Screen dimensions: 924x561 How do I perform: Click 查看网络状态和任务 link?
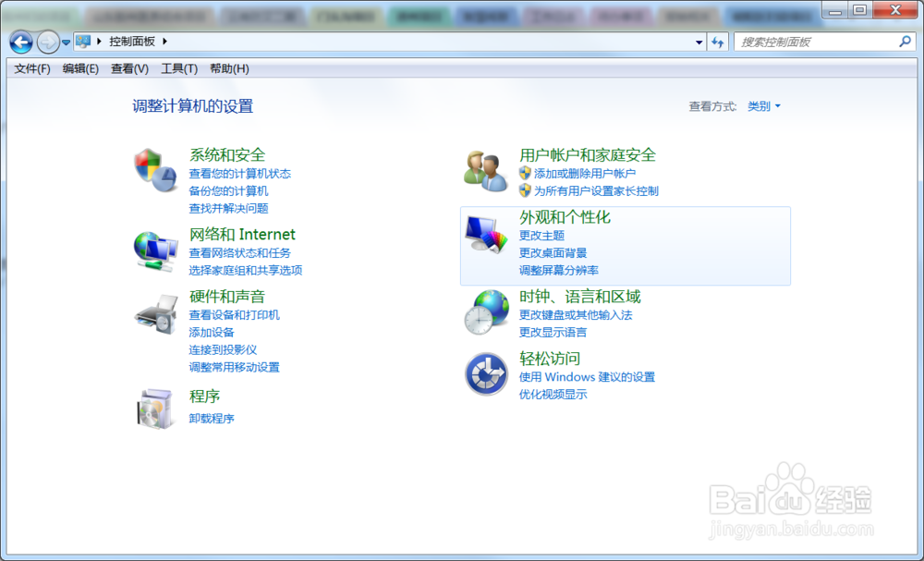point(240,253)
